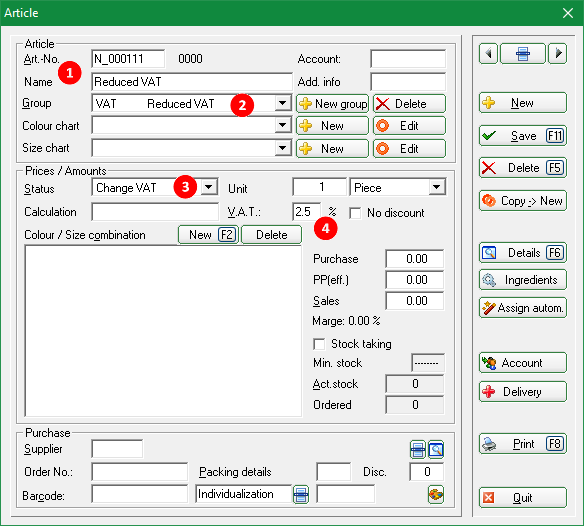Screen dimensions: 584x526
Task: Expand the Group dropdown
Action: coord(283,103)
